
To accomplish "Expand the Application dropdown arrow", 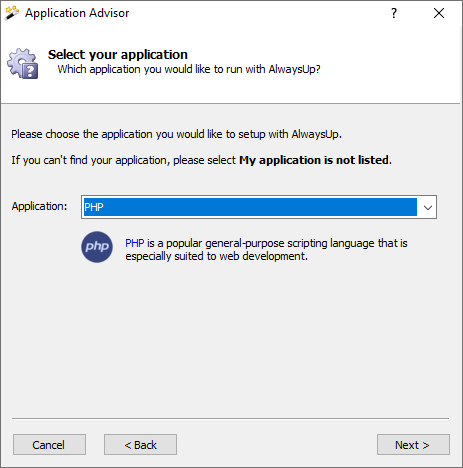I will (x=428, y=207).
